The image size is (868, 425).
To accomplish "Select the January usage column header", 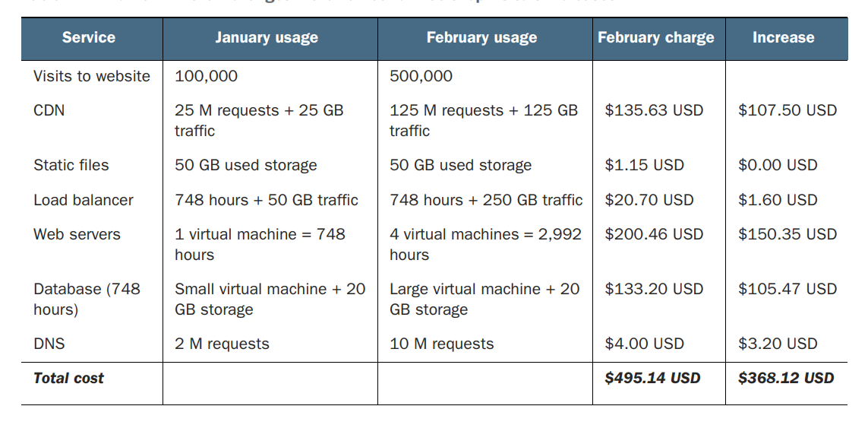I will tap(267, 38).
